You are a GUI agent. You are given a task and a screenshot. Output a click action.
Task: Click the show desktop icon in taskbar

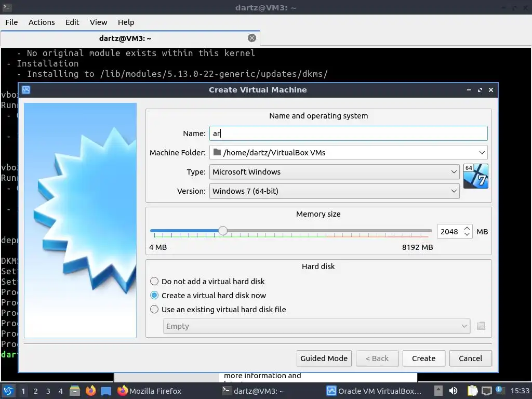[106, 391]
